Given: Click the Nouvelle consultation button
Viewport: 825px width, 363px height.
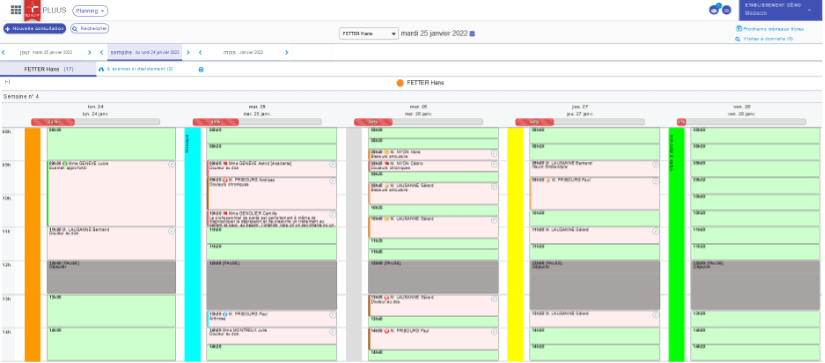Looking at the screenshot, I should [x=34, y=28].
